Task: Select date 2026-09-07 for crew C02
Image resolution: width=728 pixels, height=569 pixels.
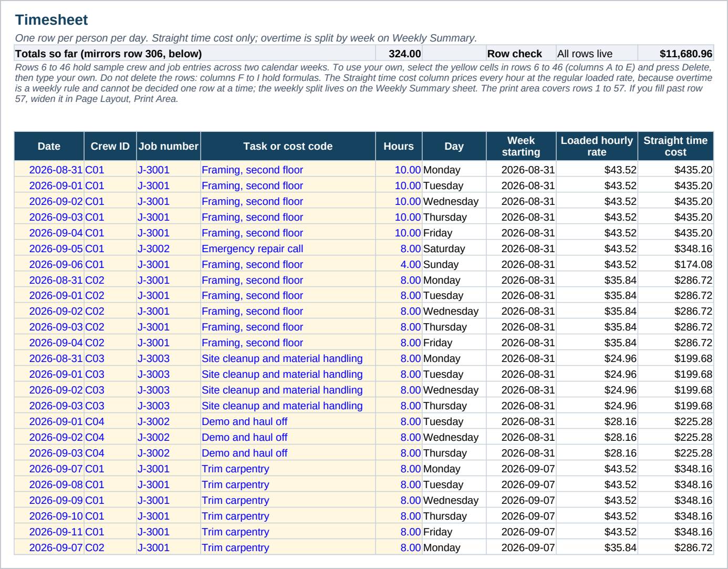Action: click(49, 547)
